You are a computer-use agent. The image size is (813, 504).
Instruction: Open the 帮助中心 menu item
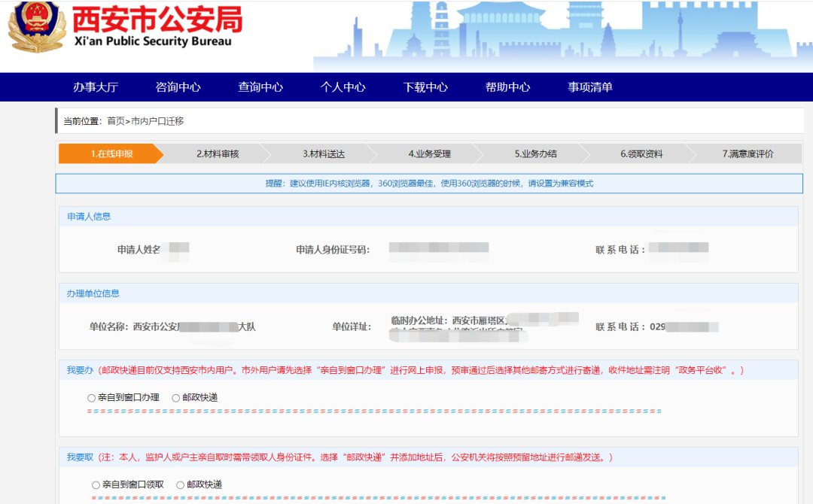[507, 87]
